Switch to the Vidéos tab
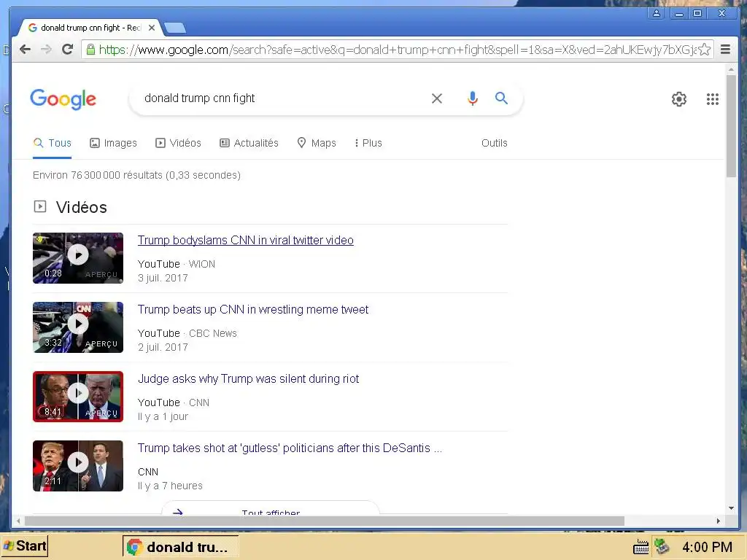747x560 pixels. pyautogui.click(x=178, y=143)
